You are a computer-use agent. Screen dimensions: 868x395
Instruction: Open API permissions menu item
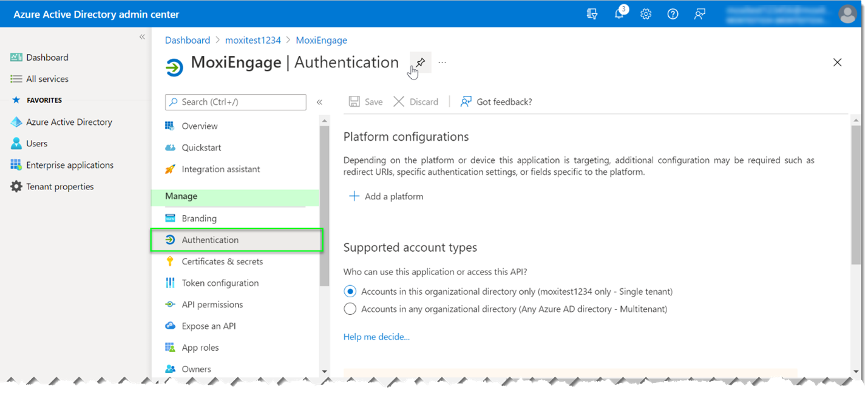[212, 305]
